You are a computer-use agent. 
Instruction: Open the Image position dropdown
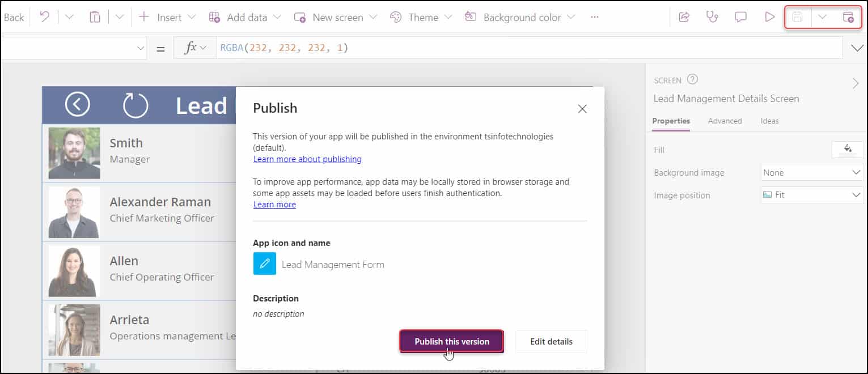pyautogui.click(x=812, y=194)
